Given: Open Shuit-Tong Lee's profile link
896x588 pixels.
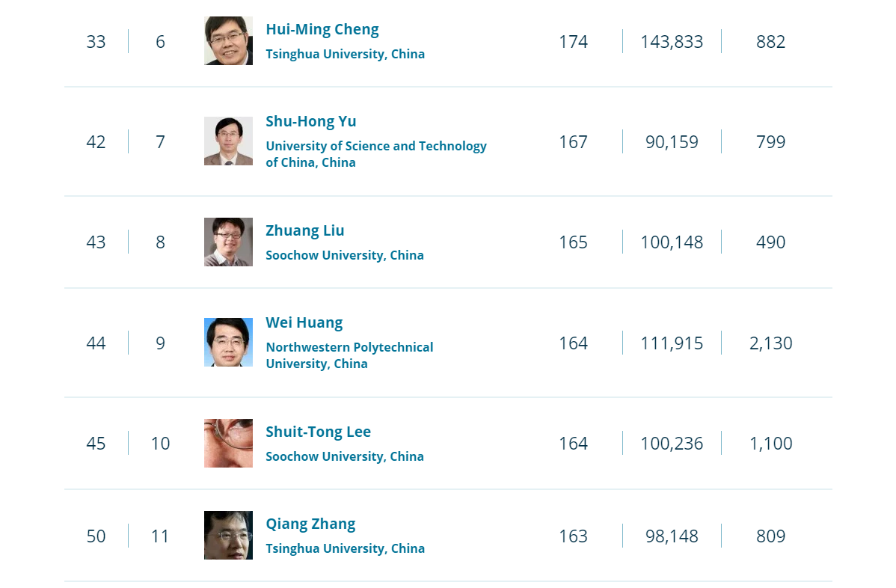Looking at the screenshot, I should coord(319,432).
